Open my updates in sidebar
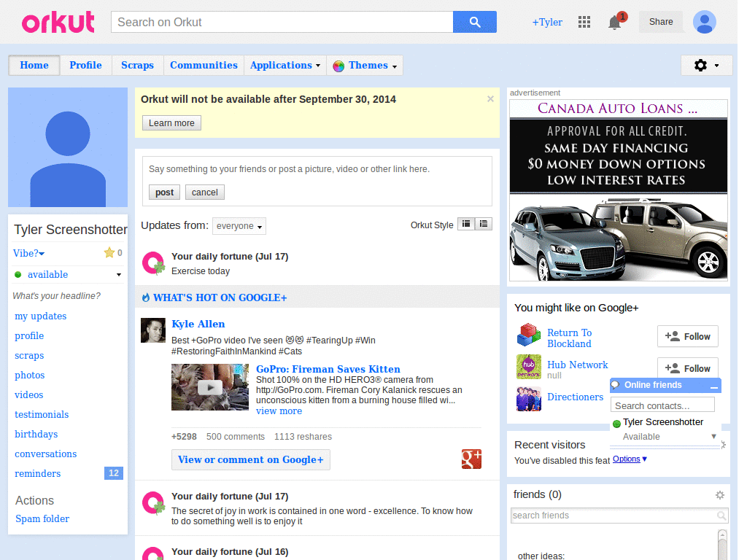This screenshot has height=560, width=747. (x=41, y=316)
